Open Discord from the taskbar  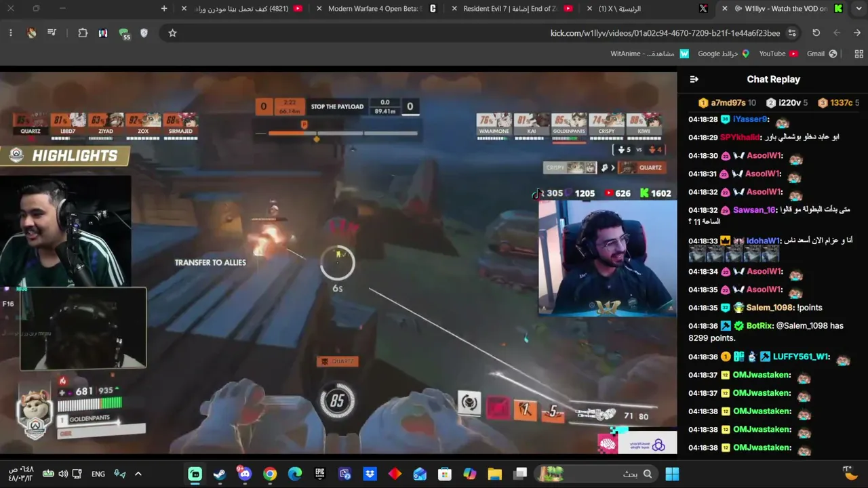245,473
